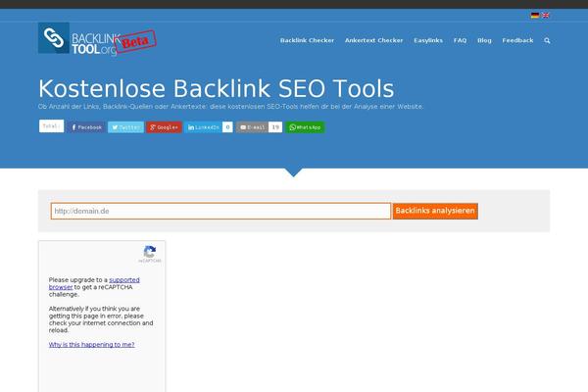Open the FAQ page
588x392 pixels.
click(x=461, y=40)
